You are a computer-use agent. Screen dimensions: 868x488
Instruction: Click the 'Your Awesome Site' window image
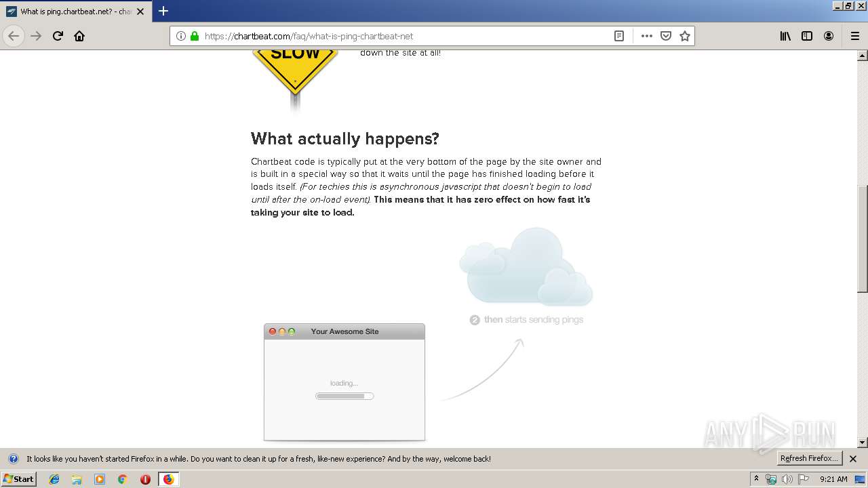point(344,382)
